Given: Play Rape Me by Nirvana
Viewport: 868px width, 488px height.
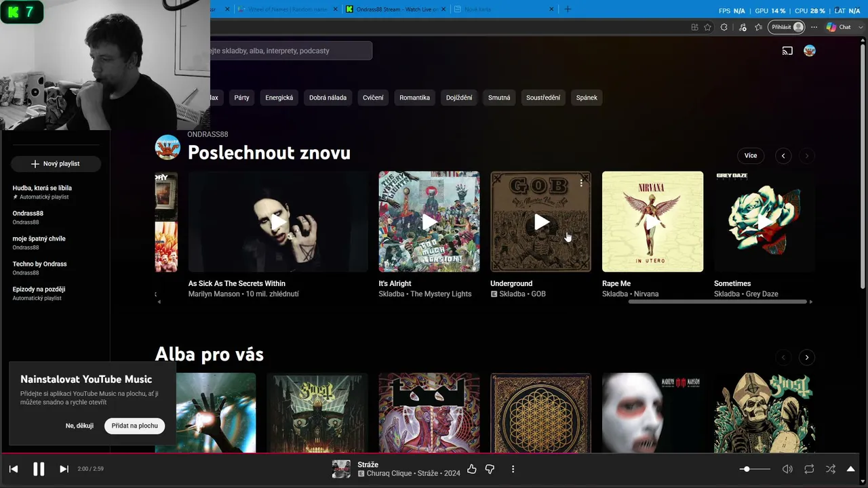Looking at the screenshot, I should 652,222.
